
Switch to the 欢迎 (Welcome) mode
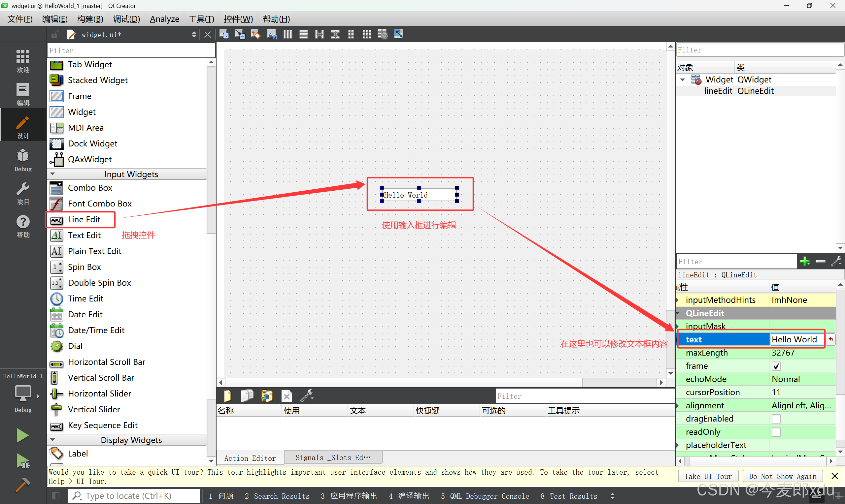(23, 61)
